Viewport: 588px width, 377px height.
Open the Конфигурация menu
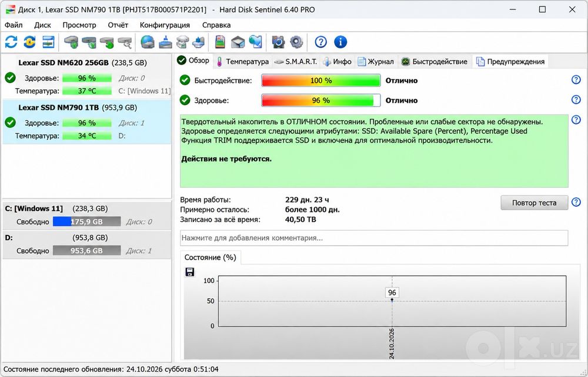click(x=165, y=25)
